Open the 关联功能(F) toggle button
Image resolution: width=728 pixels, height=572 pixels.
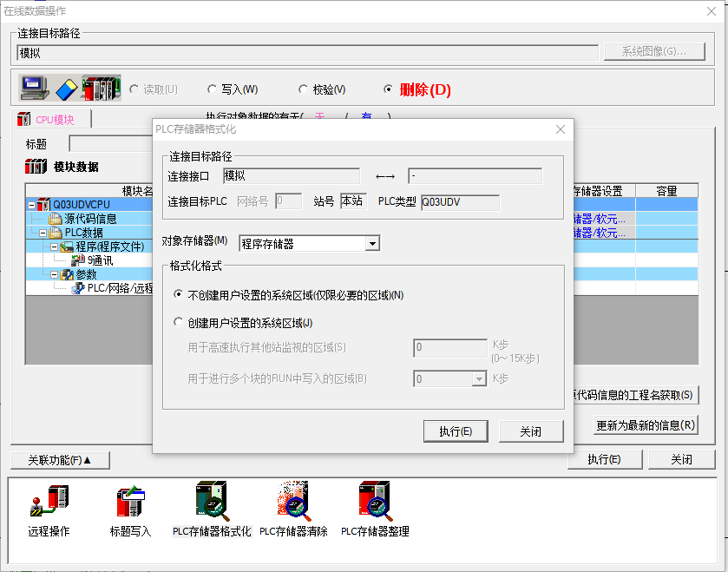tap(59, 459)
